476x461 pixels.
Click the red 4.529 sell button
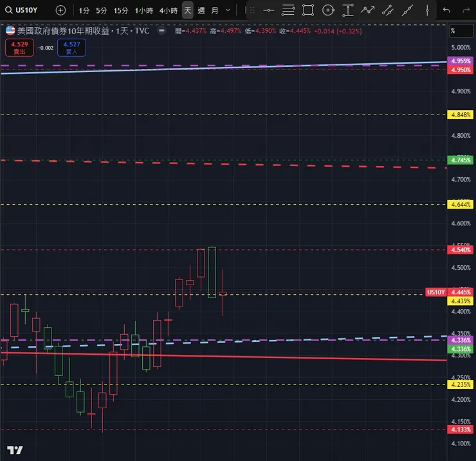click(19, 48)
